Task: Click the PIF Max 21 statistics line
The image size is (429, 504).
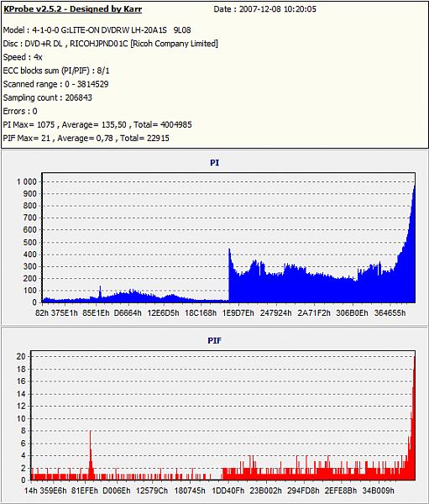Action: (x=86, y=139)
